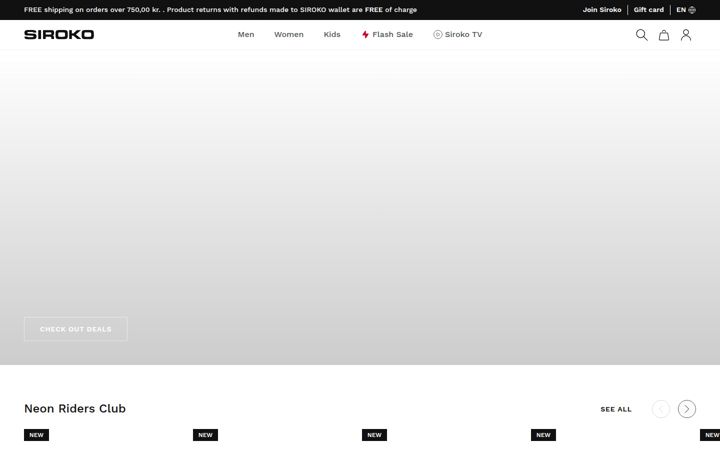The width and height of the screenshot is (720, 450).
Task: Click the Neon Riders Club heading
Action: pos(75,408)
